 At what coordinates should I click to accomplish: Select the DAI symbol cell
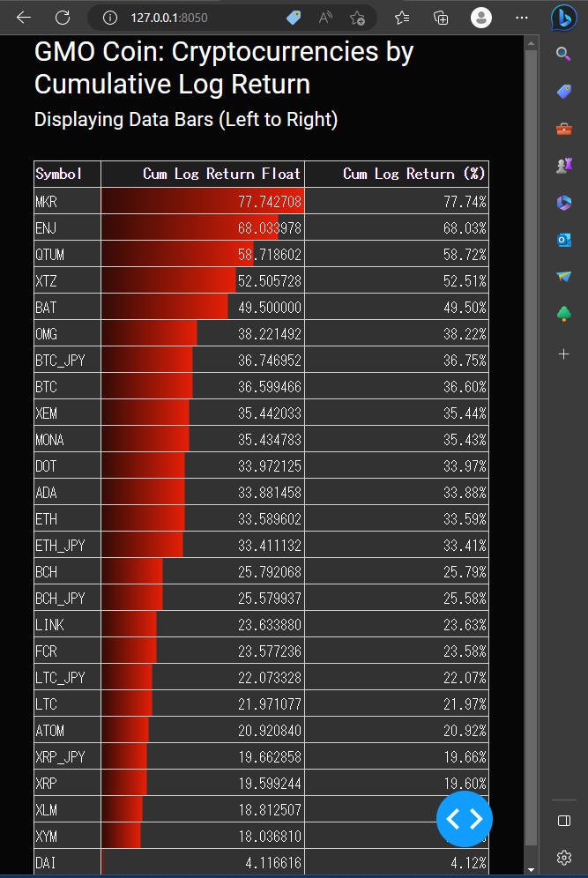click(x=67, y=862)
